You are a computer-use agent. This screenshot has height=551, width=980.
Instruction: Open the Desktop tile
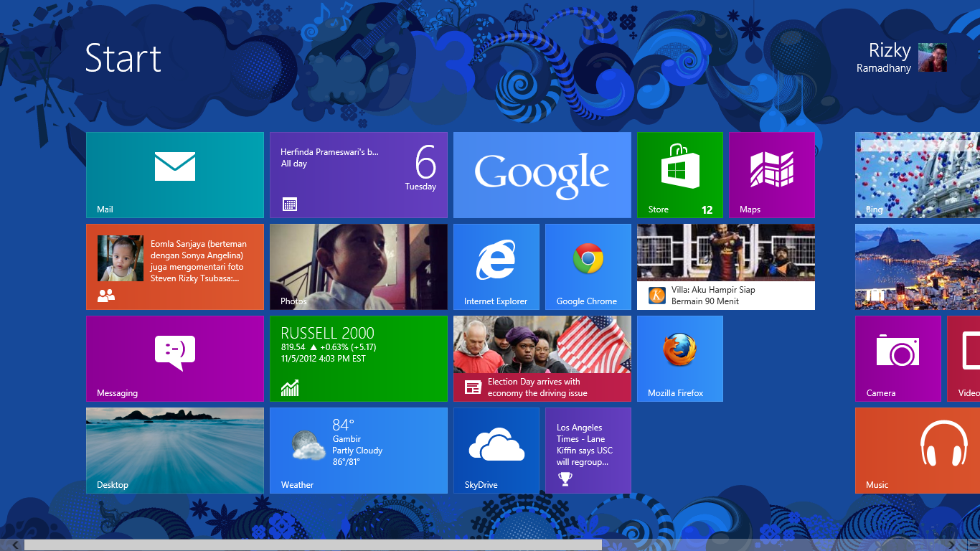coord(175,451)
